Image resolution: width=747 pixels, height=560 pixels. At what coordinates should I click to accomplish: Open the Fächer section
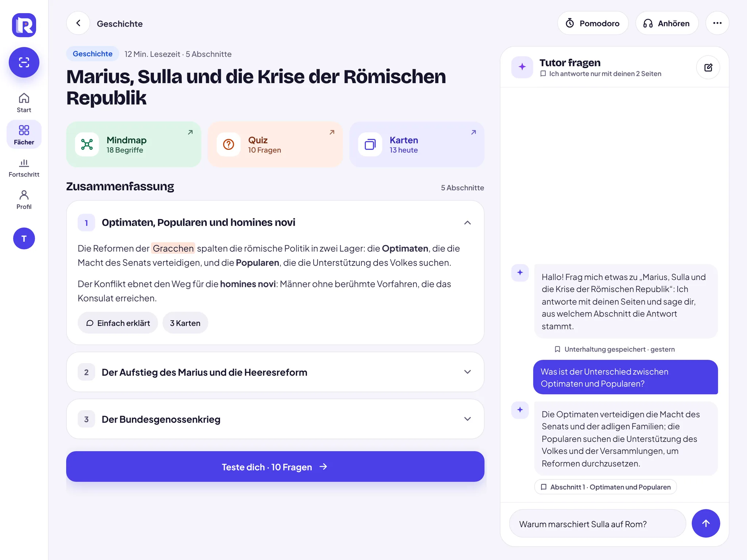tap(24, 135)
